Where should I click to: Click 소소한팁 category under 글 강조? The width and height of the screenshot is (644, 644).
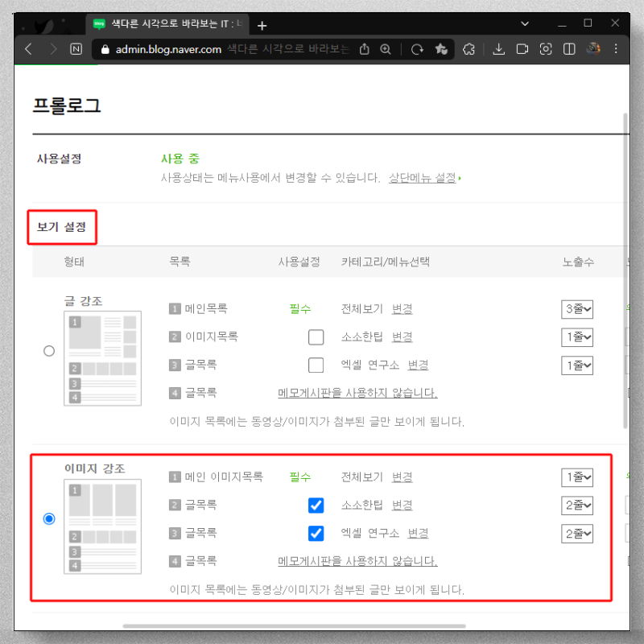(x=361, y=337)
